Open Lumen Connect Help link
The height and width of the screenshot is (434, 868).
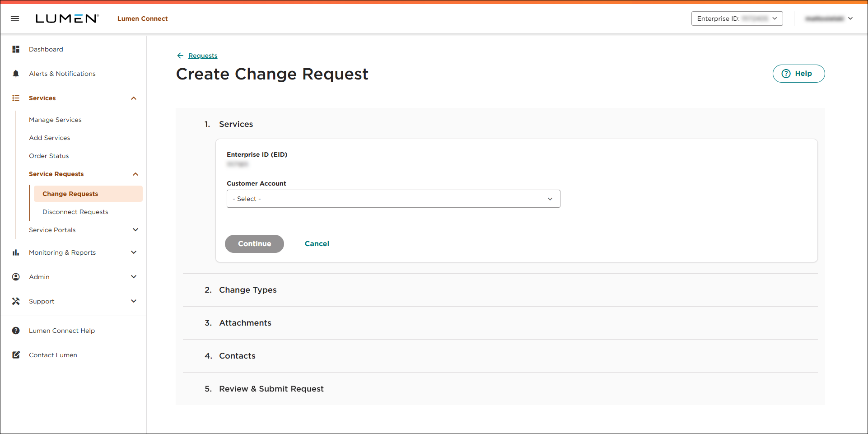pos(62,331)
